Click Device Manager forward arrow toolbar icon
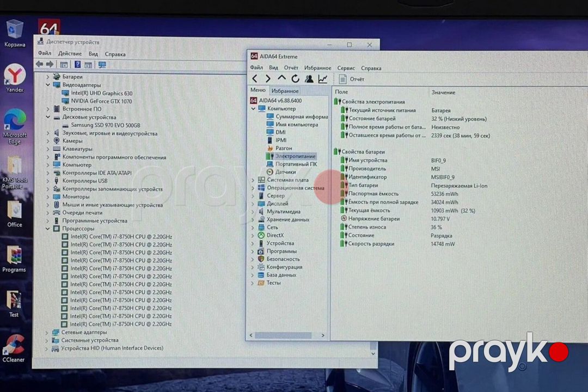 50,65
